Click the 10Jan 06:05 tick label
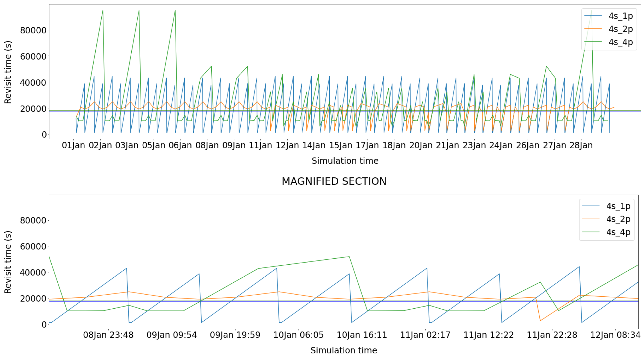This screenshot has width=644, height=357. [298, 335]
